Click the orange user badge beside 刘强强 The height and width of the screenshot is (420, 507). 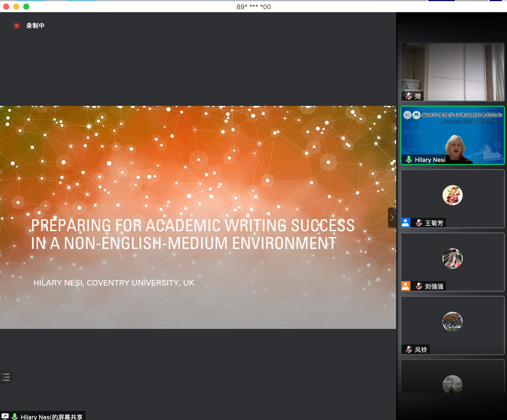[x=406, y=286]
